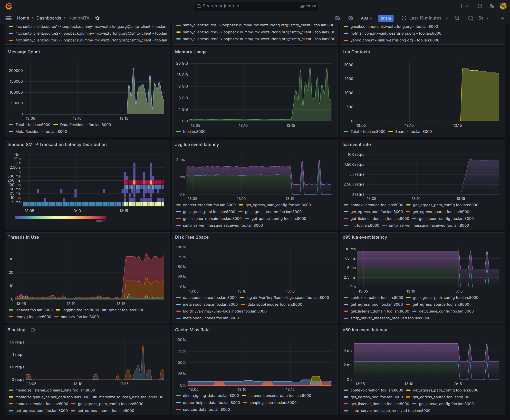This screenshot has height=420, width=510.
Task: Toggle the readyq series in Threads In Use
Action: pos(33,317)
